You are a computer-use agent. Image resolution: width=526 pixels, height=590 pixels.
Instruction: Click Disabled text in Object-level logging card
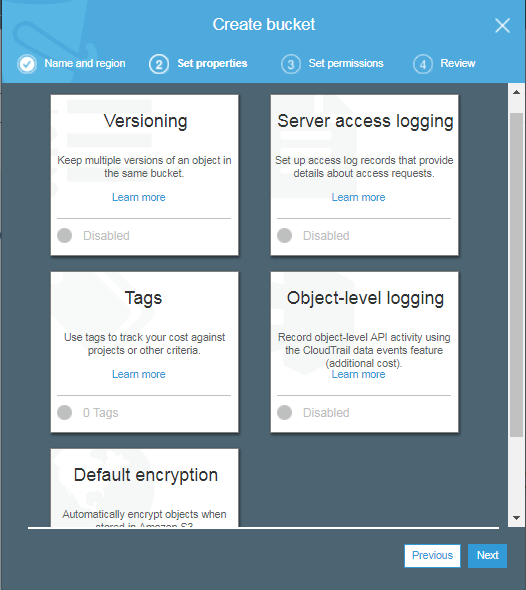click(326, 412)
